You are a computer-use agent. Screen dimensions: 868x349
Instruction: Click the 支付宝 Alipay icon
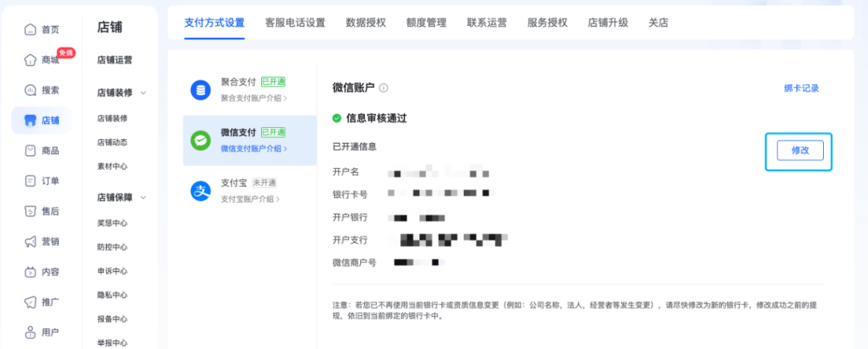200,191
